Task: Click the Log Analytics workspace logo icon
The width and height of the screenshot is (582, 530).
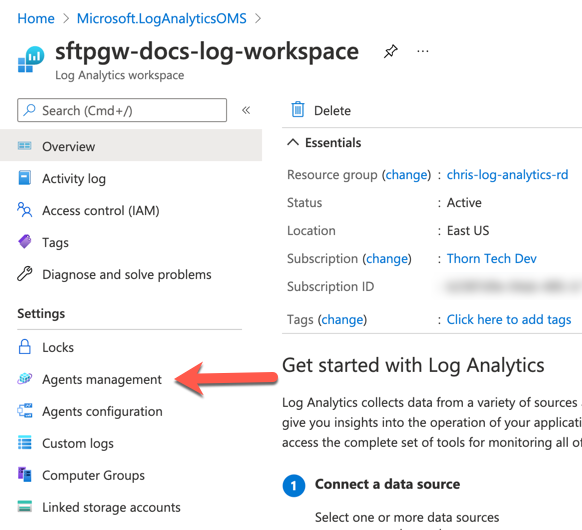Action: pos(31,59)
